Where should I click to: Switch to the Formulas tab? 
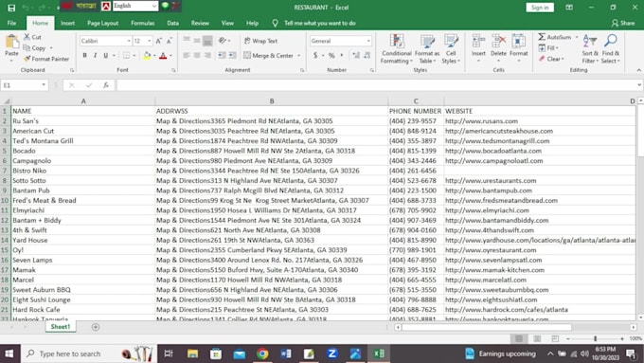[x=142, y=23]
